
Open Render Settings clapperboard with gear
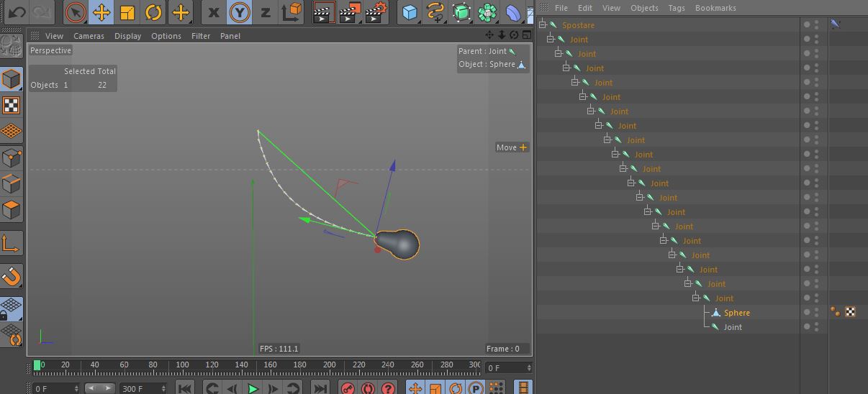[376, 12]
